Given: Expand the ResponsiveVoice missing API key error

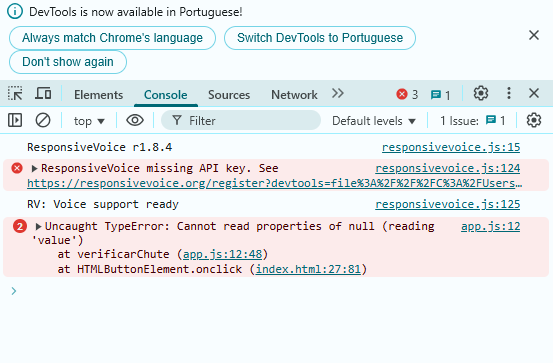Looking at the screenshot, I should coord(34,169).
